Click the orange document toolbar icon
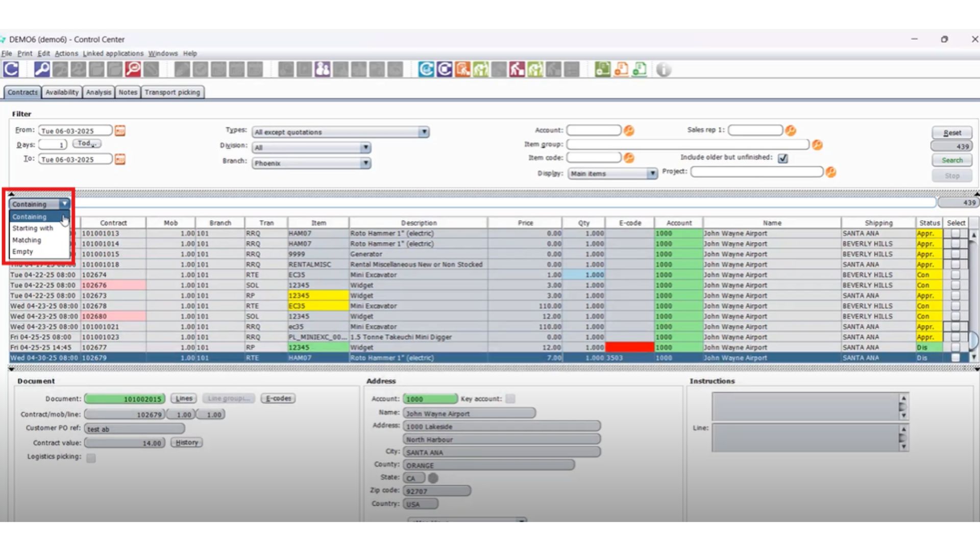This screenshot has height=551, width=980. (621, 69)
